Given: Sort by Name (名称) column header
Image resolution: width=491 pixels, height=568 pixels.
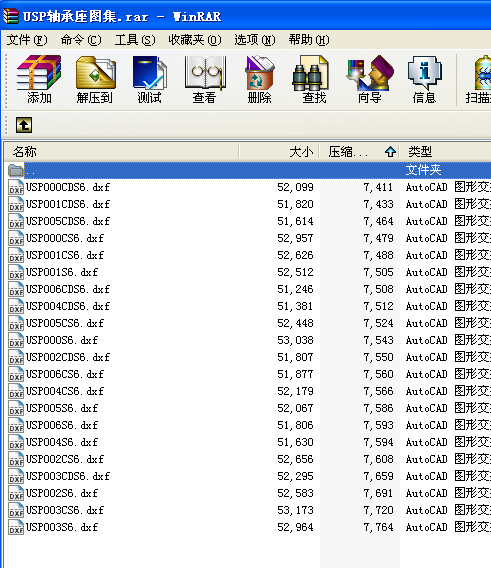Looking at the screenshot, I should (x=121, y=151).
